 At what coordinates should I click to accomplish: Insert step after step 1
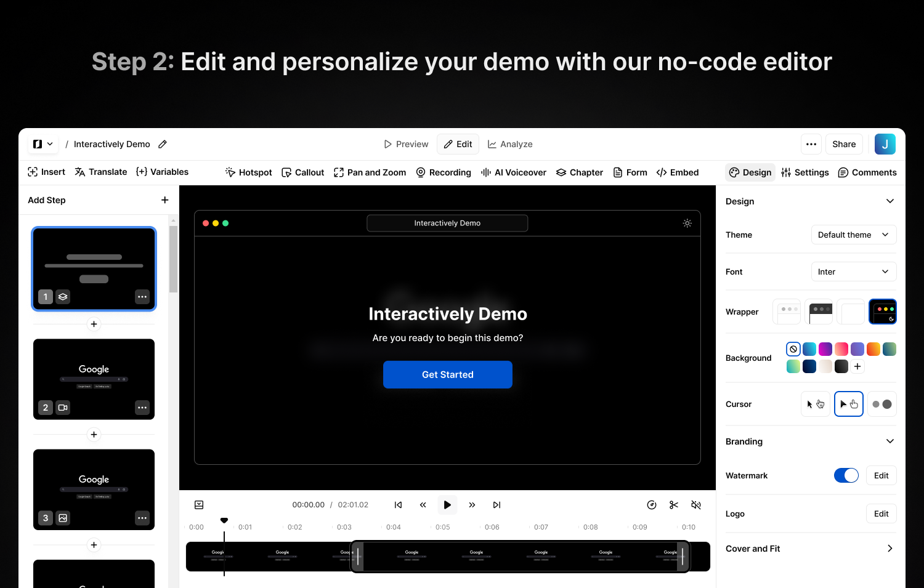click(x=94, y=324)
